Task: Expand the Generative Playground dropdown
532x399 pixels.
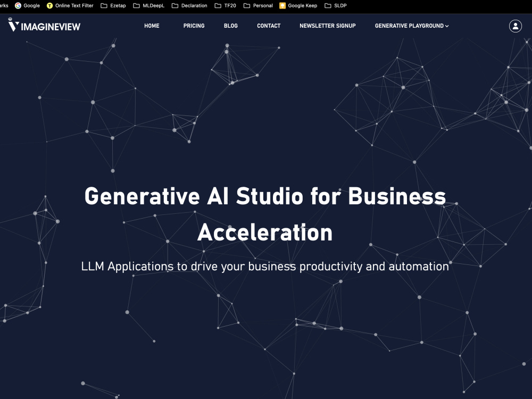Action: (410, 26)
